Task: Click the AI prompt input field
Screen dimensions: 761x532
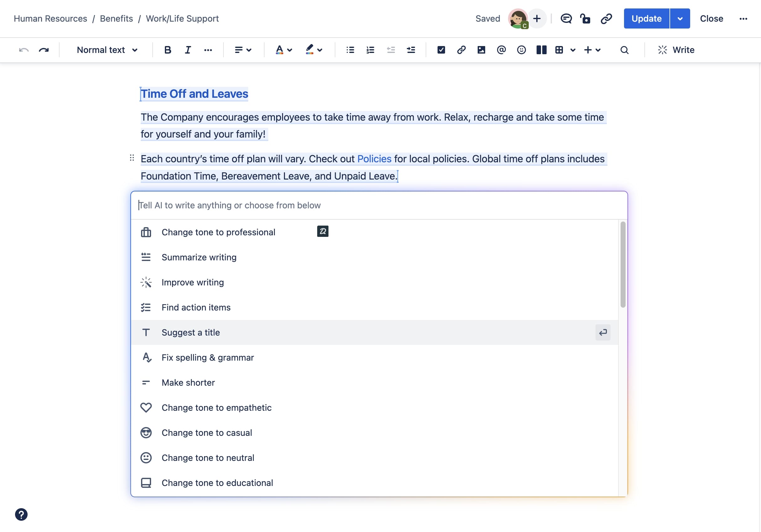Action: coord(379,206)
